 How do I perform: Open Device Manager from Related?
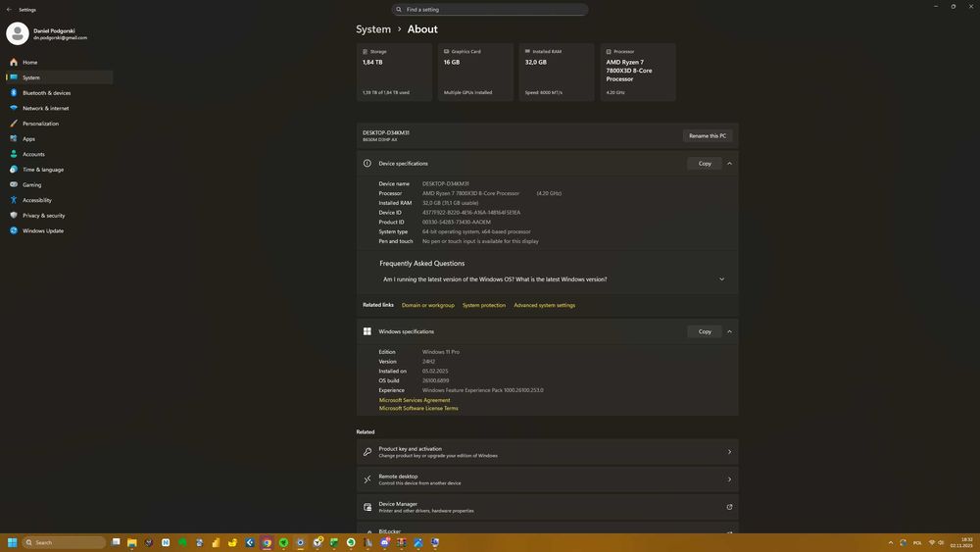click(x=548, y=507)
